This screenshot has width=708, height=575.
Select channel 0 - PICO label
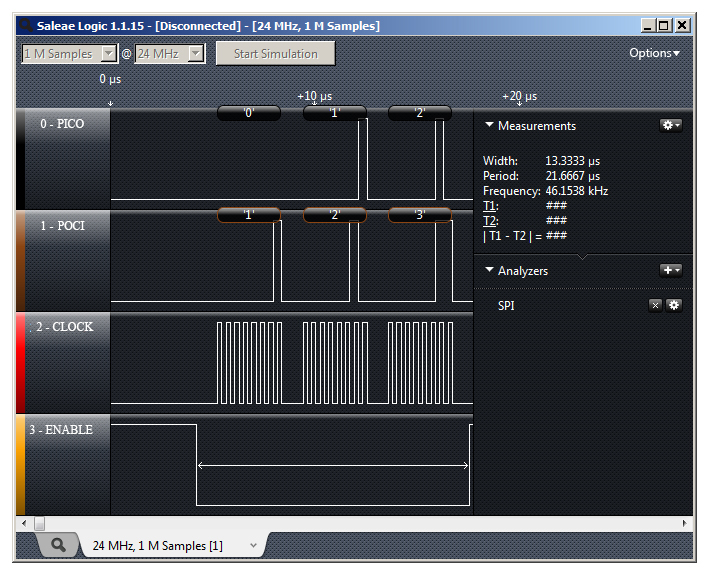click(62, 124)
